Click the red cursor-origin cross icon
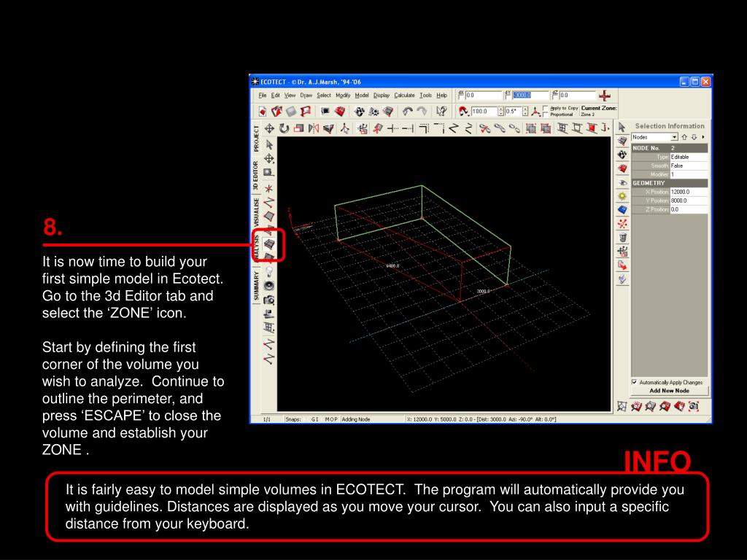747x560 pixels. 605,96
